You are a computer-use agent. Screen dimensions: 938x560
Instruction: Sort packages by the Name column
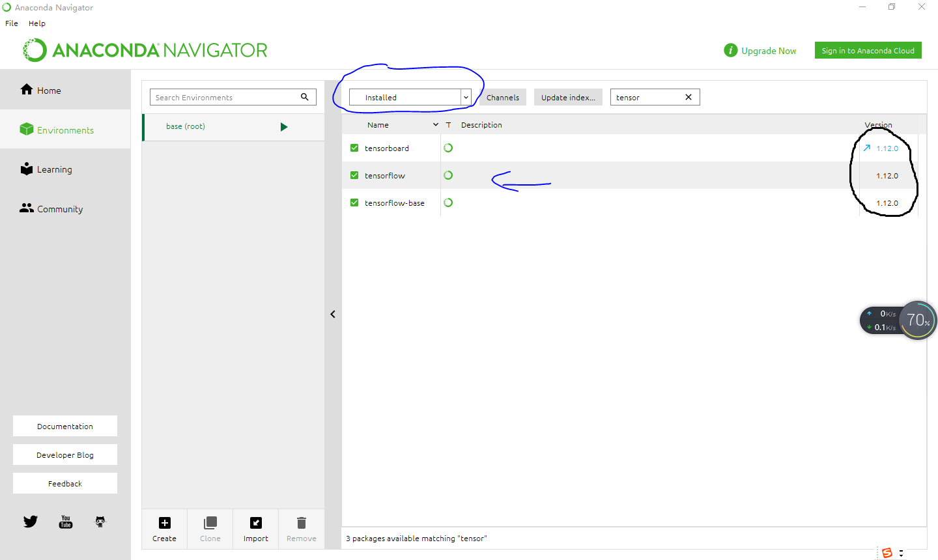click(378, 125)
